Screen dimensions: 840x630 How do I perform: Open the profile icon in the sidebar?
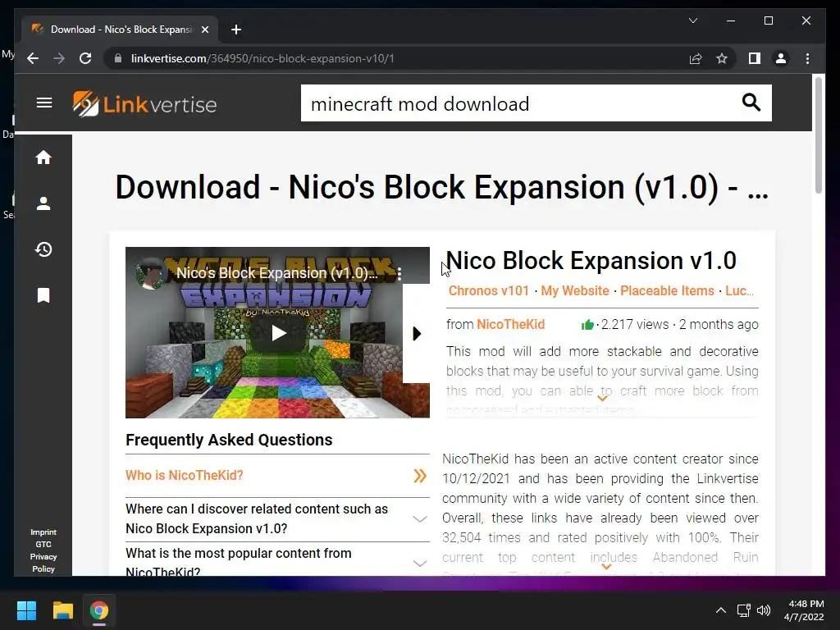point(43,203)
